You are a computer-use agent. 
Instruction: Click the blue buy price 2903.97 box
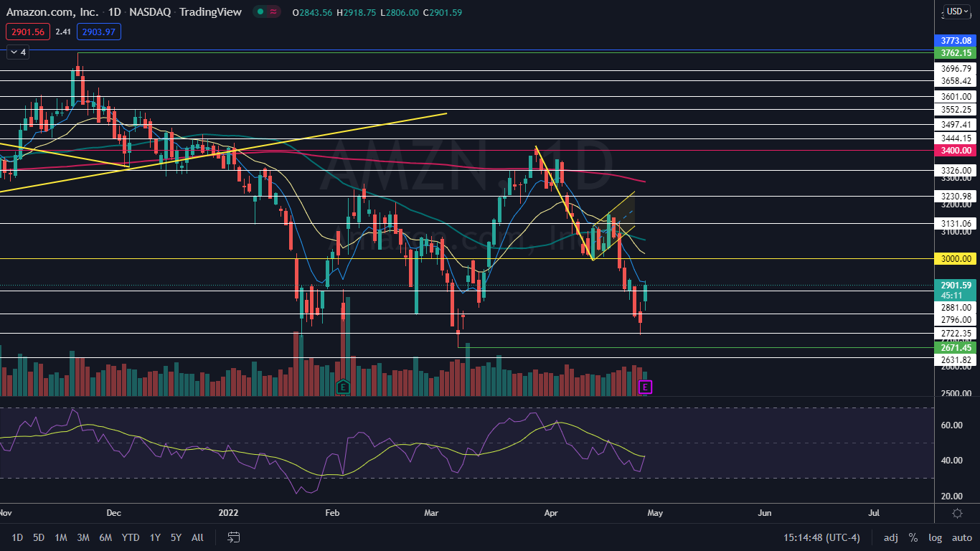(100, 32)
